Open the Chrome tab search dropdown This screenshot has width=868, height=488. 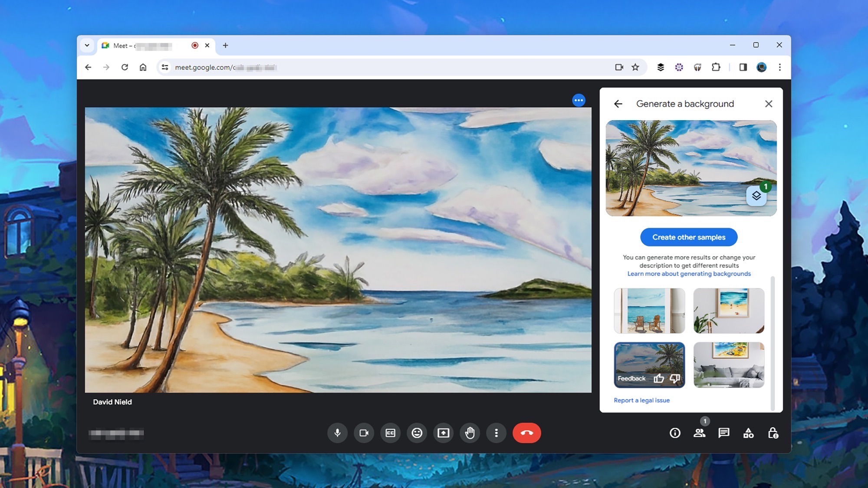[87, 45]
